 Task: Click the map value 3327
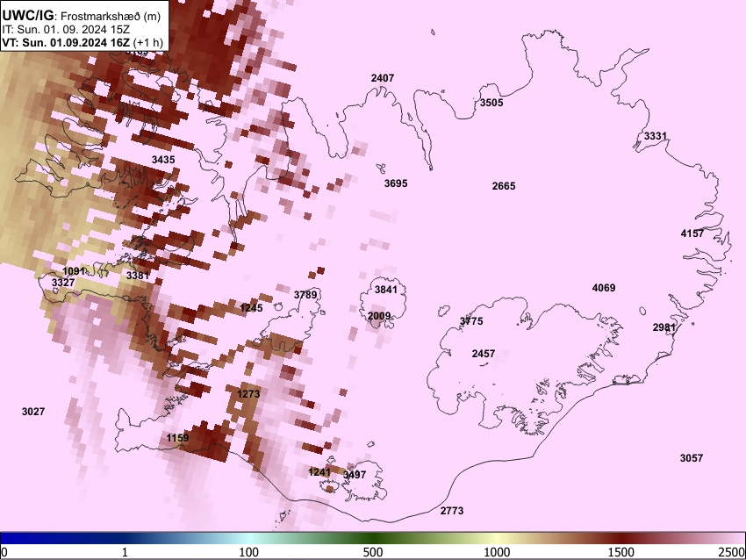click(x=63, y=283)
